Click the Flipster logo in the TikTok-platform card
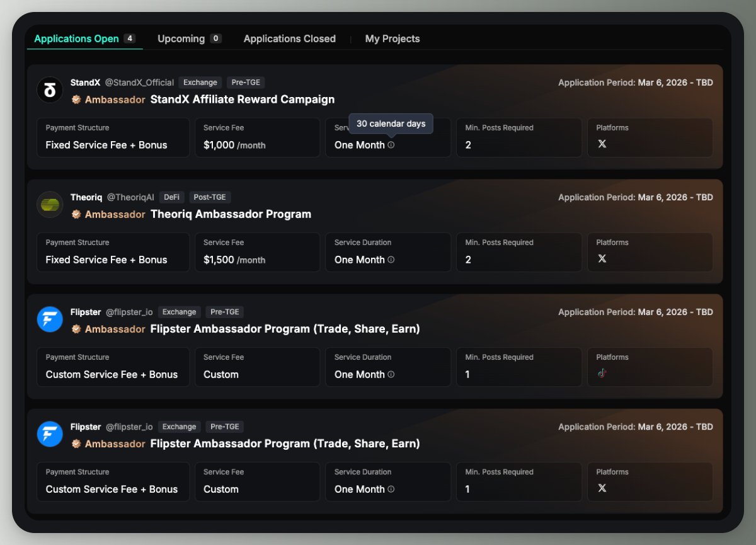756x545 pixels. click(x=50, y=319)
